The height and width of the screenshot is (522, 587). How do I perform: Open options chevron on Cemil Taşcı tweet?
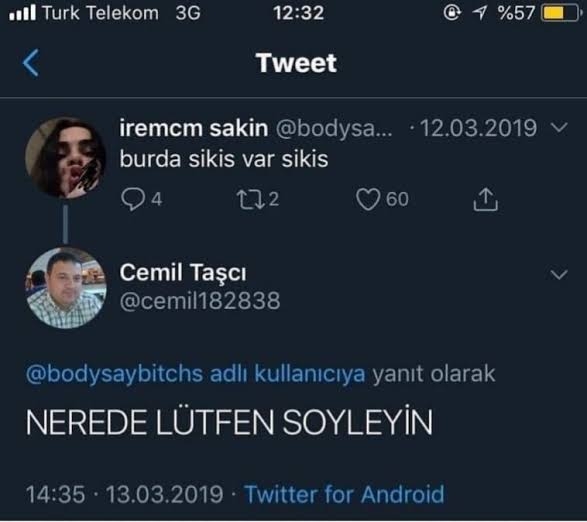pos(559,274)
